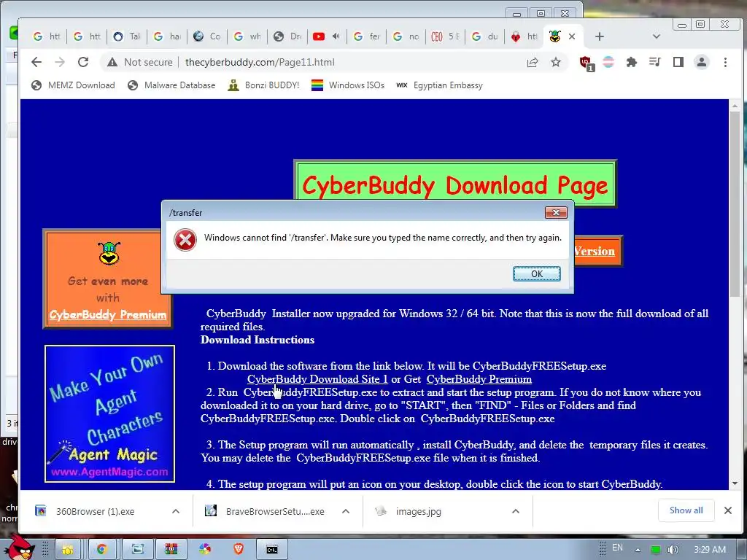Viewport: 747px width, 560px height.
Task: Open the colorful pinwheel taskbar icon
Action: click(x=205, y=550)
